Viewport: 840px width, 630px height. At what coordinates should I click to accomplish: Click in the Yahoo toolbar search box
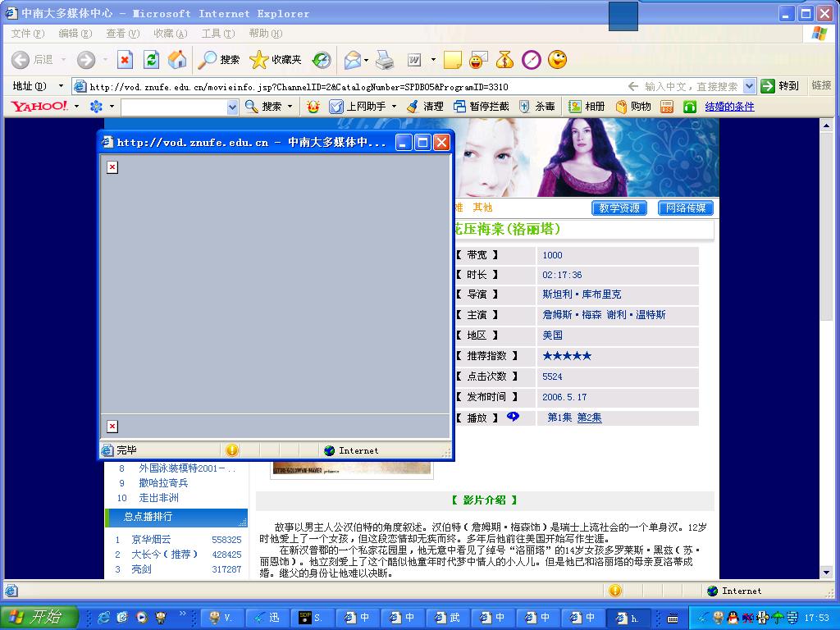(x=174, y=107)
